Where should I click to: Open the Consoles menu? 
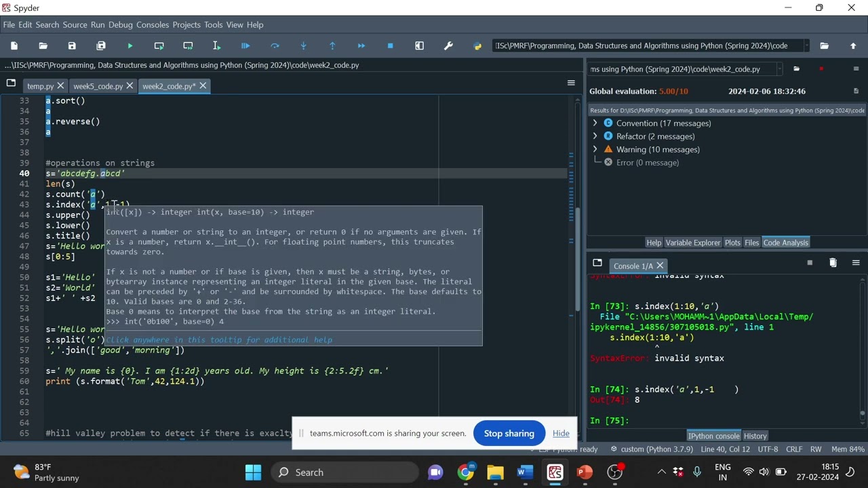(153, 24)
